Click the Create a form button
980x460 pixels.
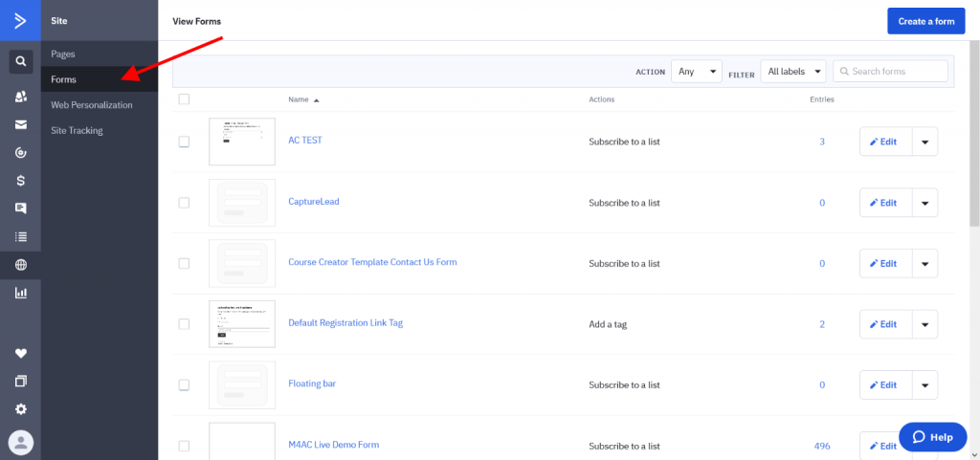926,21
